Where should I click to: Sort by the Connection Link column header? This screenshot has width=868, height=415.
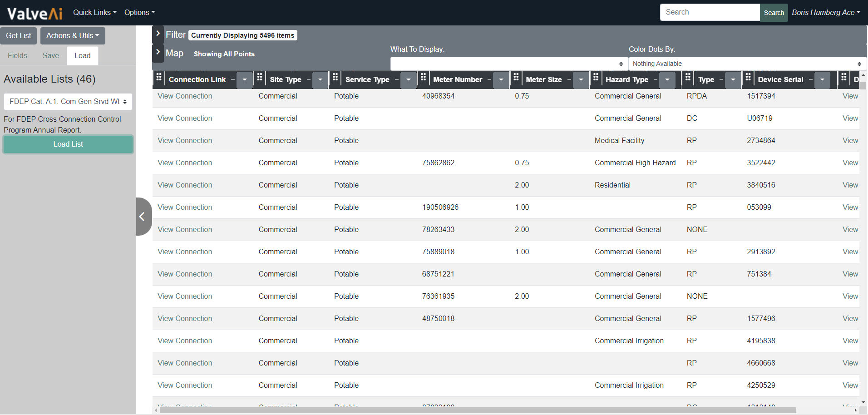(x=197, y=79)
